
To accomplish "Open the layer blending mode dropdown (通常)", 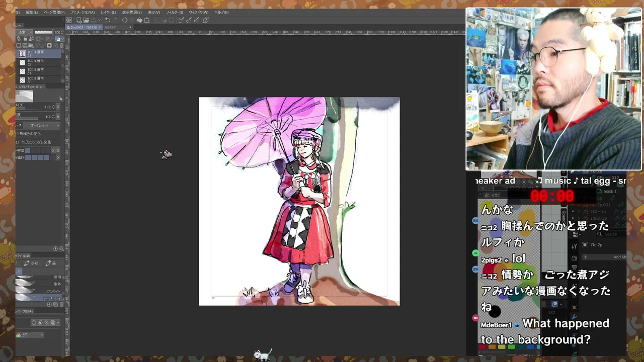I will [24, 32].
